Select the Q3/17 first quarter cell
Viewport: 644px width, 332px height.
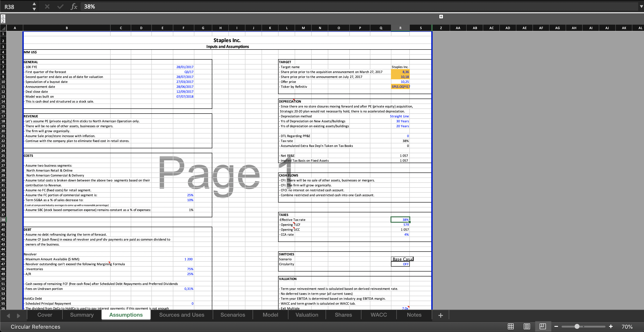coord(183,72)
